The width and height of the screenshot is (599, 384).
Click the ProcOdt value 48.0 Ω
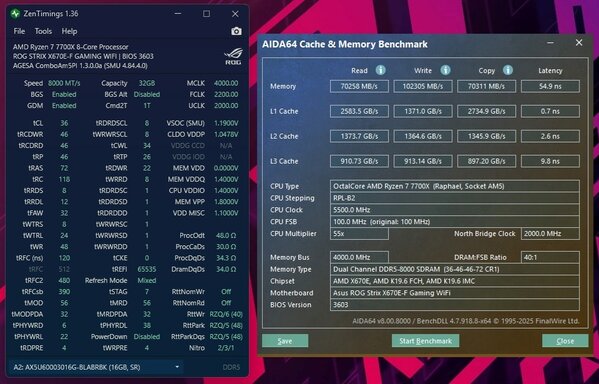click(226, 235)
